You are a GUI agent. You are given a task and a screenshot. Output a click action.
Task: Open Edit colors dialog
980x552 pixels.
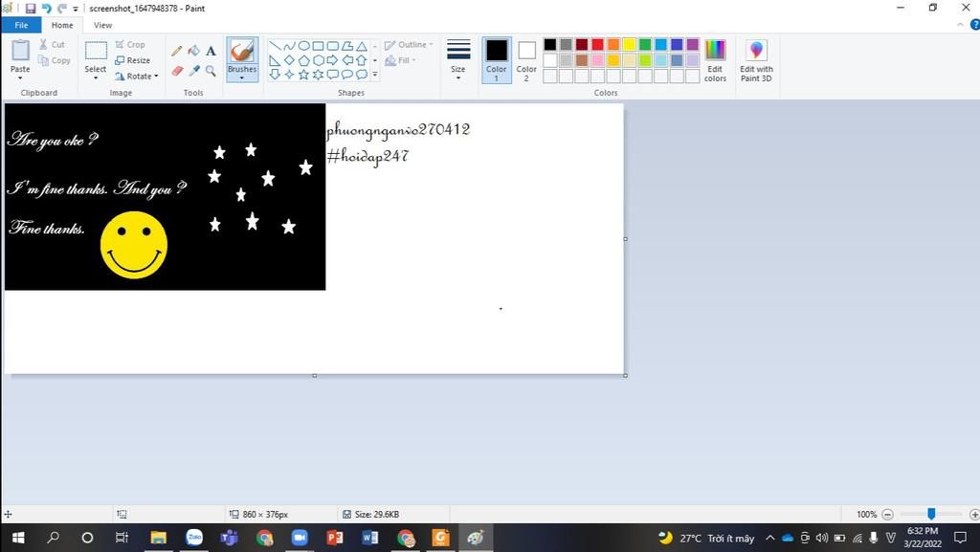point(715,60)
